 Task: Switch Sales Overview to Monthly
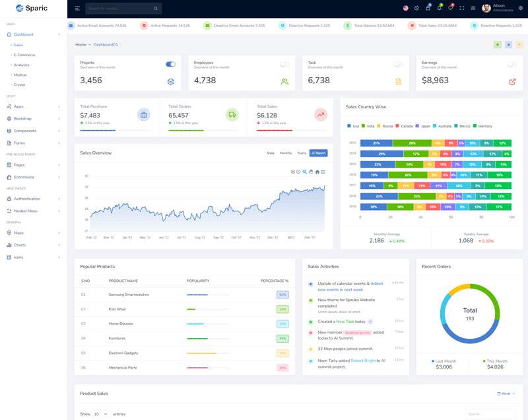pos(286,153)
